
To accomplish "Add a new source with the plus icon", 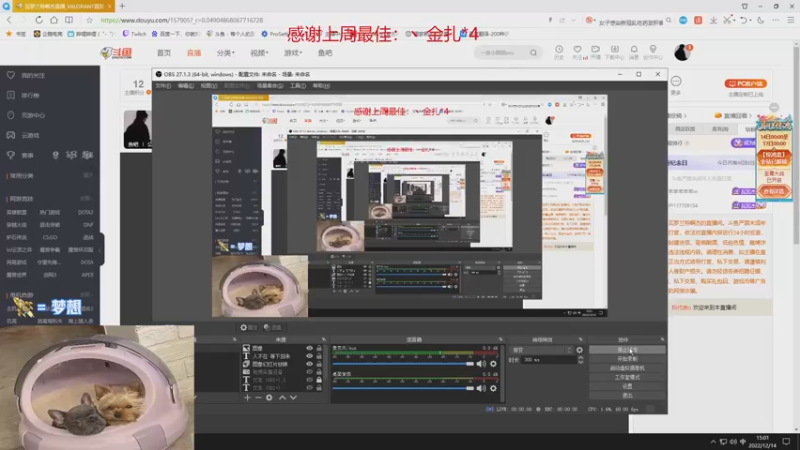I will (x=247, y=397).
